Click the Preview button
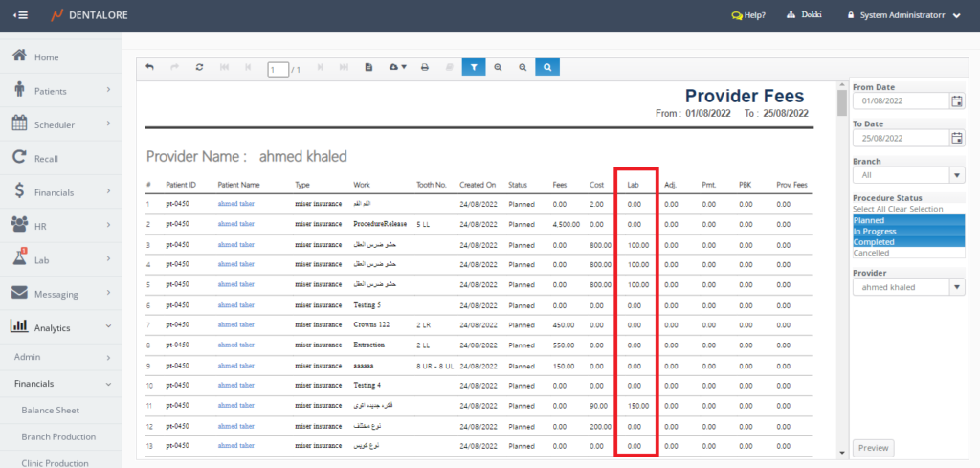Image resolution: width=980 pixels, height=468 pixels. pos(873,448)
